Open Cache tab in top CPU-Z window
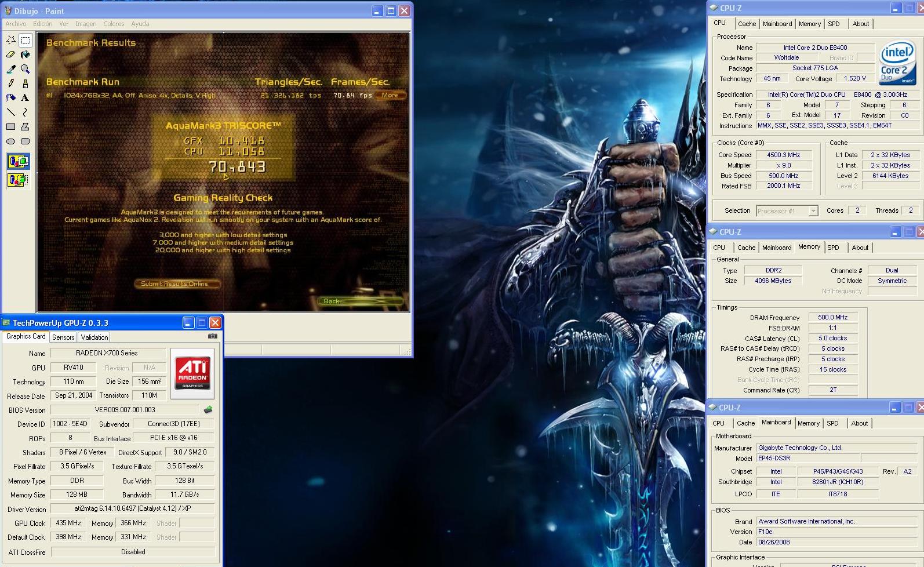The image size is (924, 567). [747, 24]
